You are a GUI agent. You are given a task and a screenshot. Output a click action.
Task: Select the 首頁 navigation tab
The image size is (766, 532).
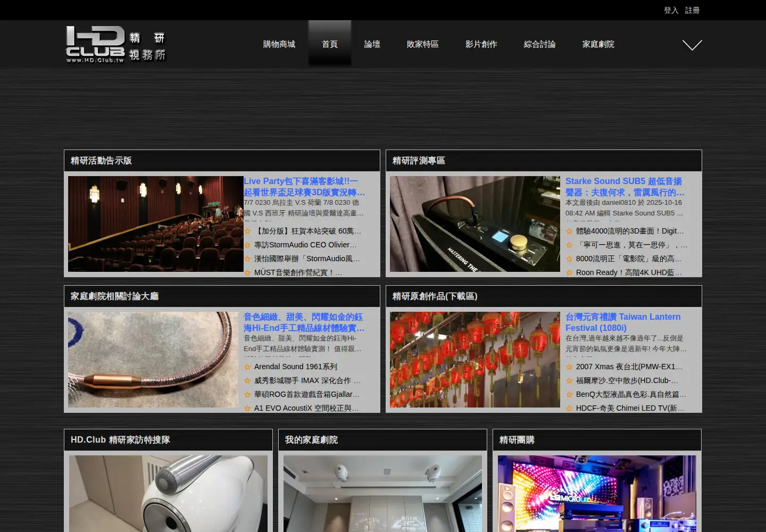click(330, 44)
